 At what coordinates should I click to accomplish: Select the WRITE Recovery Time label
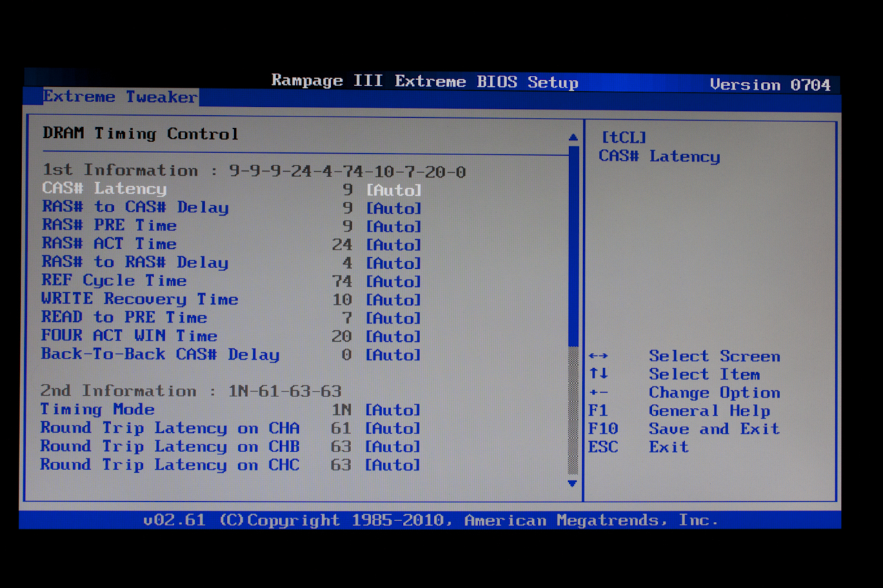(140, 299)
